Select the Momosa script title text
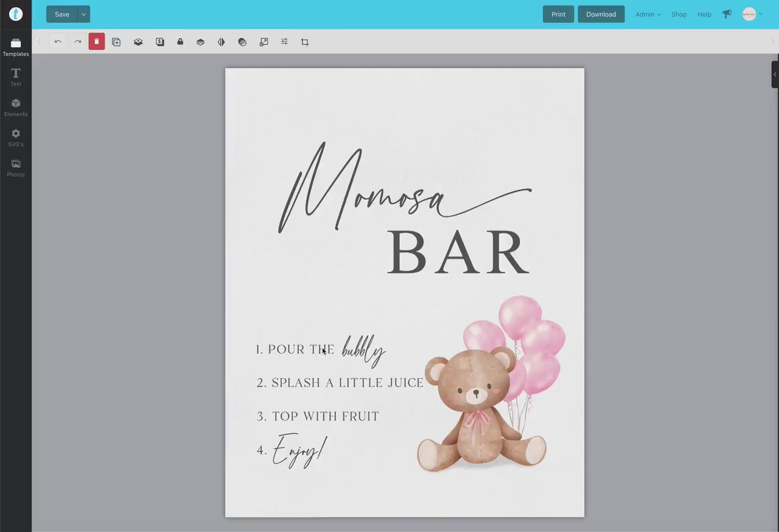This screenshot has height=532, width=779. [x=404, y=187]
